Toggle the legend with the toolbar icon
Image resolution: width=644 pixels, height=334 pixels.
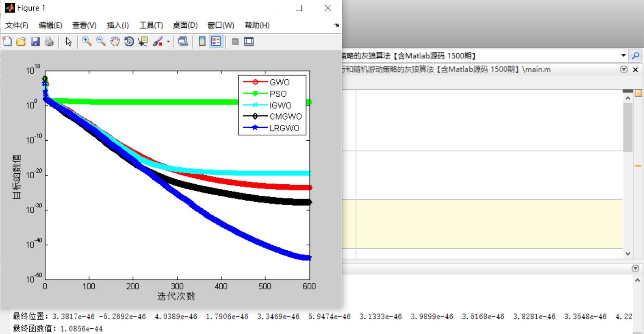click(x=216, y=41)
